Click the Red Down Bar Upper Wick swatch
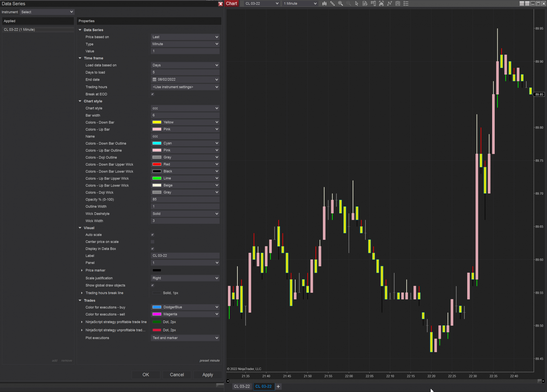Image resolution: width=547 pixels, height=392 pixels. (157, 164)
